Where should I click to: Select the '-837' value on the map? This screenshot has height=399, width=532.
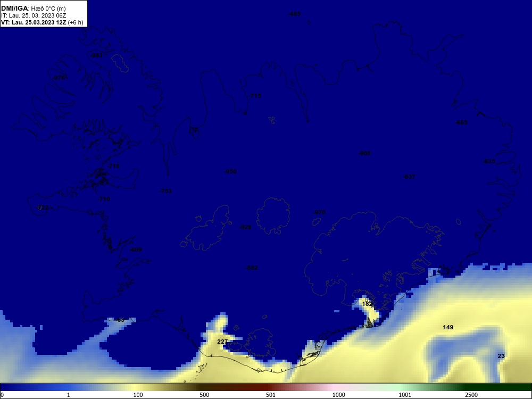coord(409,177)
